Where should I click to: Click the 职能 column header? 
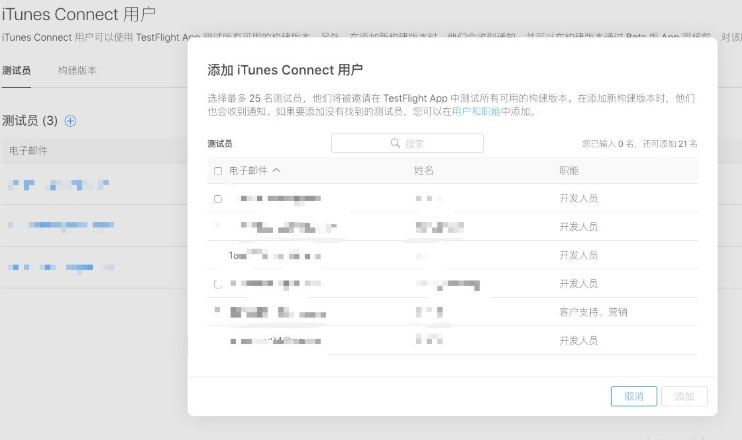point(569,170)
